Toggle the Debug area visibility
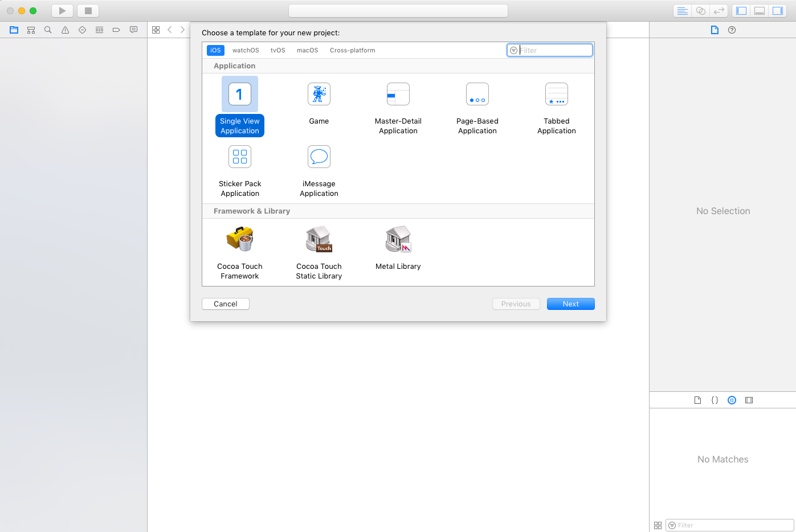This screenshot has width=796, height=532. tap(760, 11)
